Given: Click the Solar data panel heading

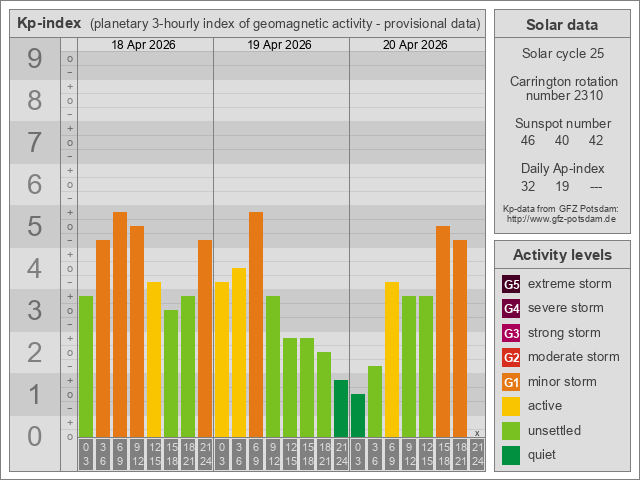Looking at the screenshot, I should pyautogui.click(x=561, y=25).
